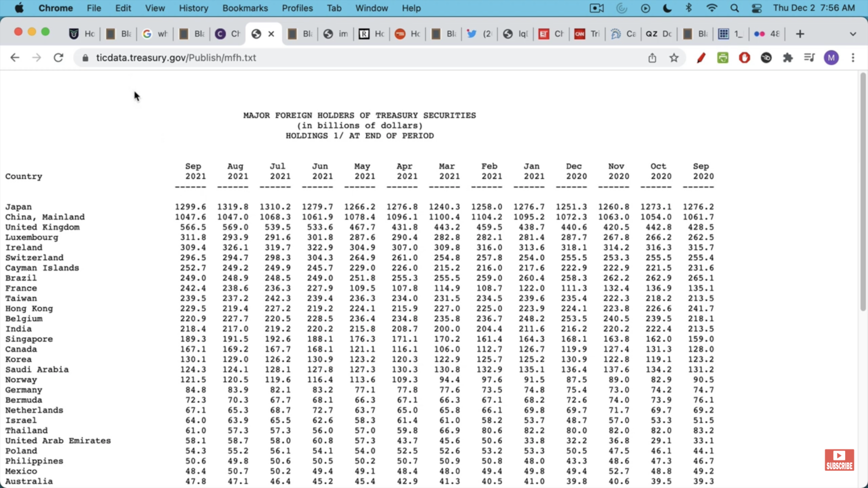Open the media control playlist icon
The image size is (868, 488).
(x=809, y=57)
